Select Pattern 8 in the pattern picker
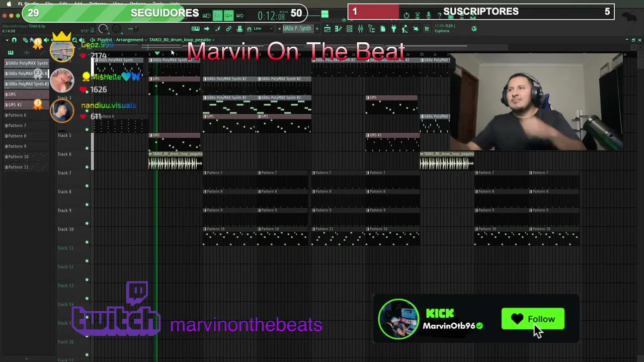This screenshot has width=644, height=362. click(27, 136)
